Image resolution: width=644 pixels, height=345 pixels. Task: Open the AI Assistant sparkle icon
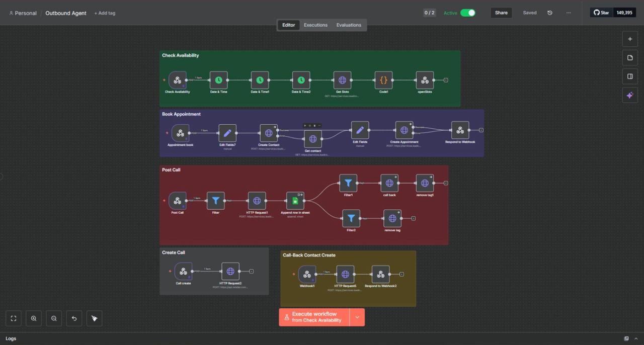pos(630,95)
